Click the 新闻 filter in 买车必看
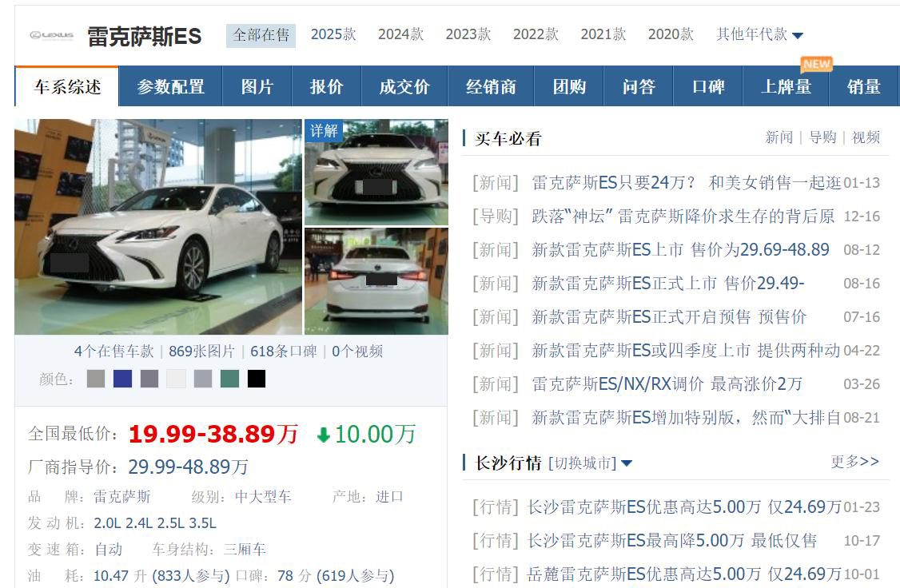 tap(779, 137)
